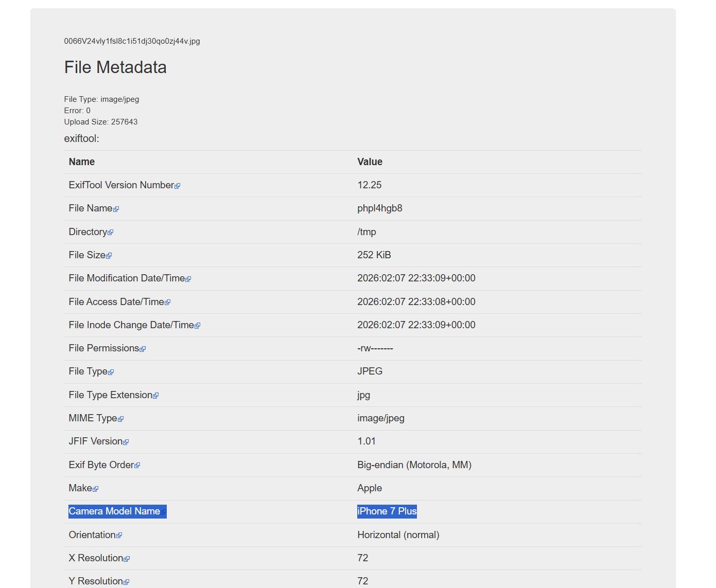Click the link icon after Directory
This screenshot has height=588, width=716.
tap(111, 233)
